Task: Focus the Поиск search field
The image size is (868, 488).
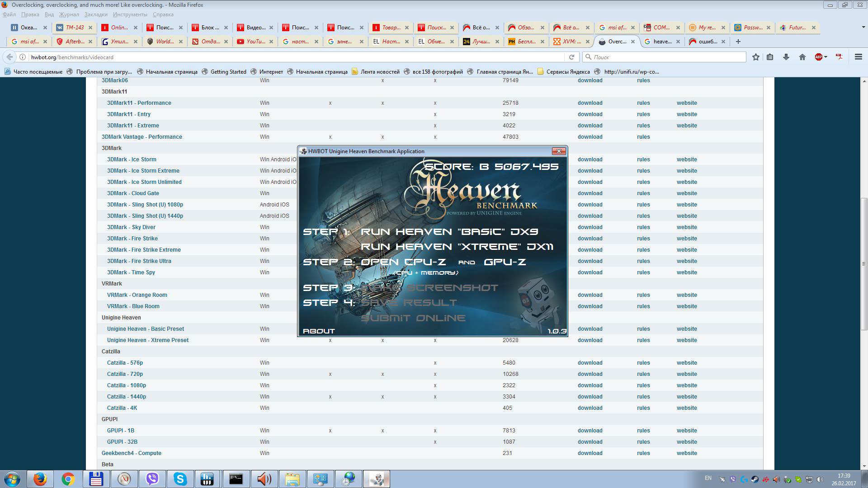Action: (665, 57)
